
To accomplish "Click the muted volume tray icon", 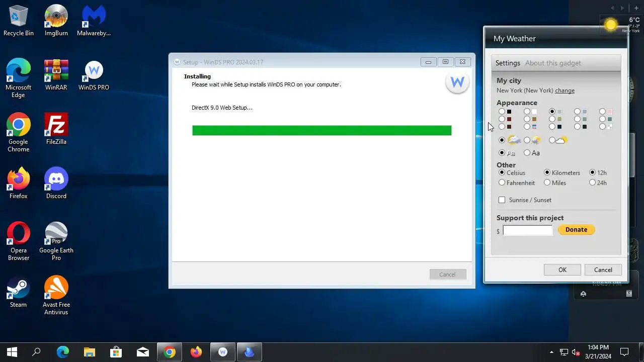I will (x=576, y=352).
